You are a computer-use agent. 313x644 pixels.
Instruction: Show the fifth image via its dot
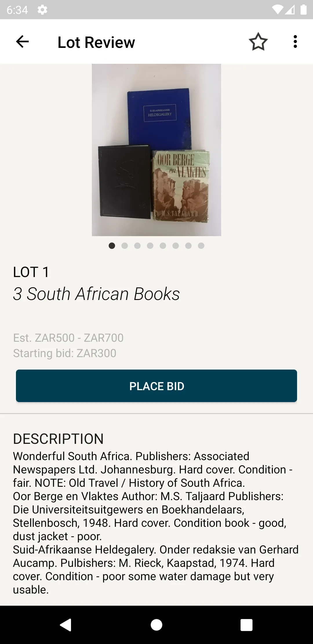(x=163, y=246)
